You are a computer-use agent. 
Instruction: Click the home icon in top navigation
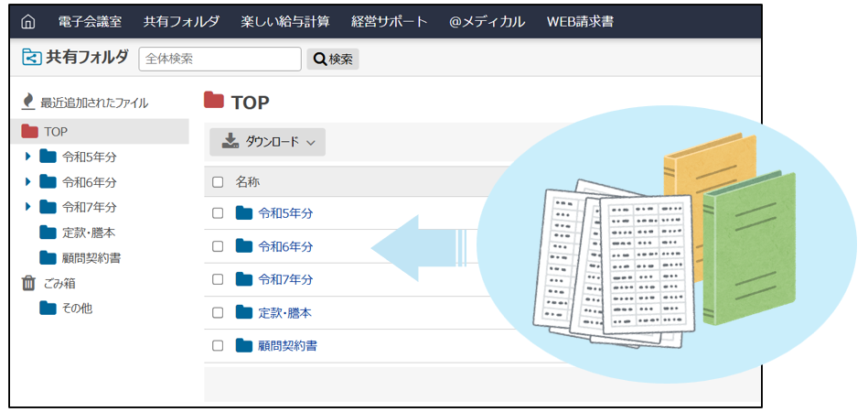click(28, 22)
